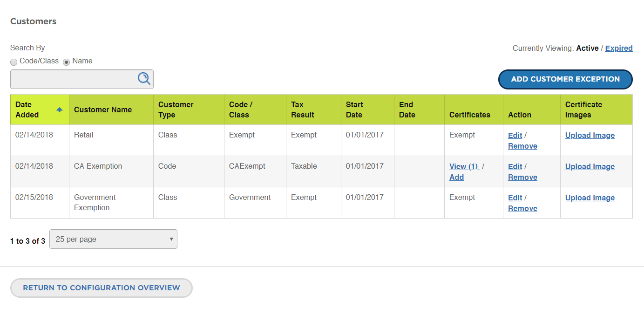The height and width of the screenshot is (315, 644).
Task: Click Return to Configuration Overview button
Action: pos(102,288)
